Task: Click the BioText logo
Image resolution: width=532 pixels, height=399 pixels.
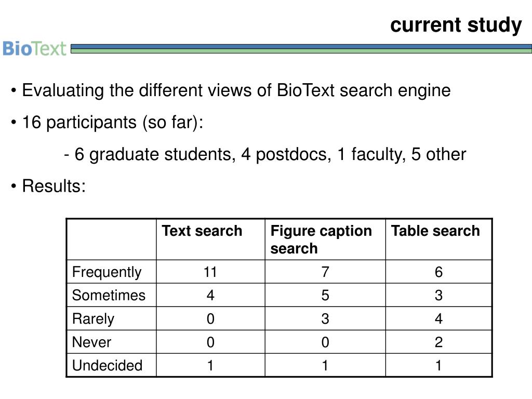Action: [34, 48]
